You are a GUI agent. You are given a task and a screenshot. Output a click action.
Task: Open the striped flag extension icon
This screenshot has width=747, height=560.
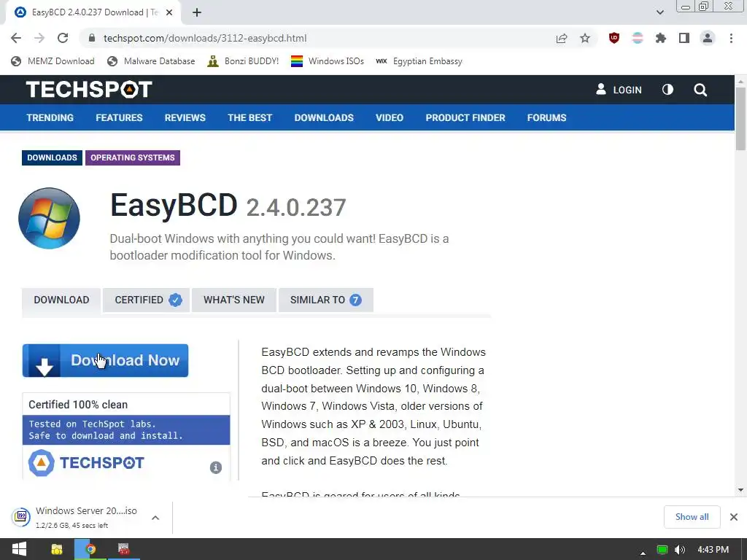click(x=638, y=38)
